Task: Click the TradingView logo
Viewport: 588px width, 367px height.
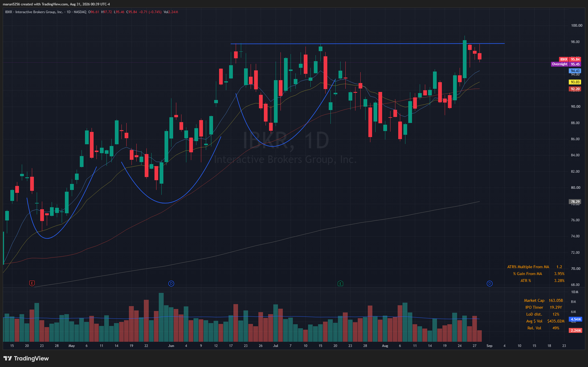Action: coord(26,358)
